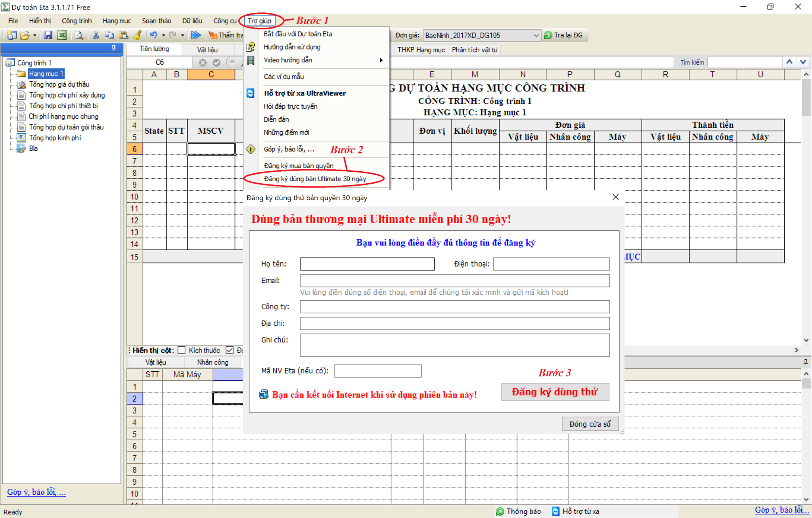812x518 pixels.
Task: Expand the Open folder dropdown arrow
Action: 35,35
